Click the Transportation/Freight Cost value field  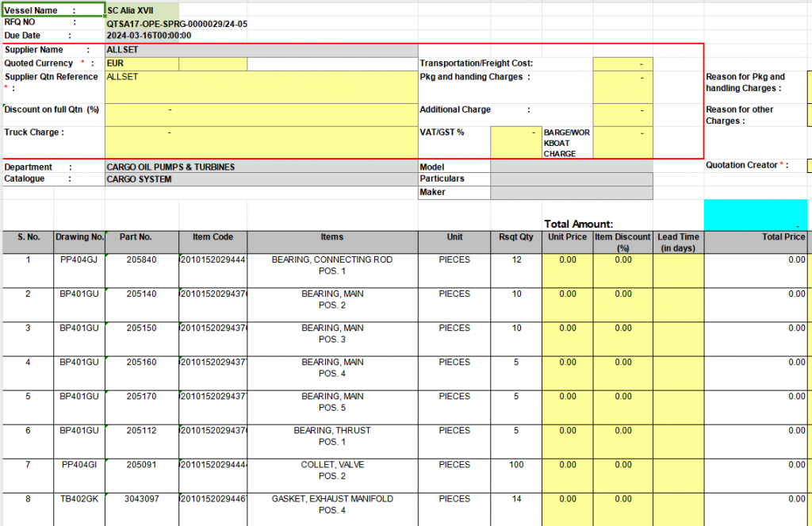[622, 63]
